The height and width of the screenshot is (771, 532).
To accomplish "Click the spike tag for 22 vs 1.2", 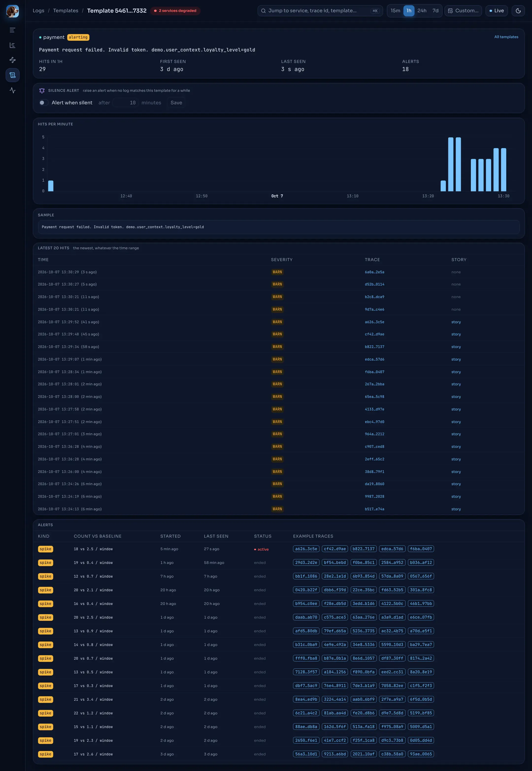I will (46, 713).
